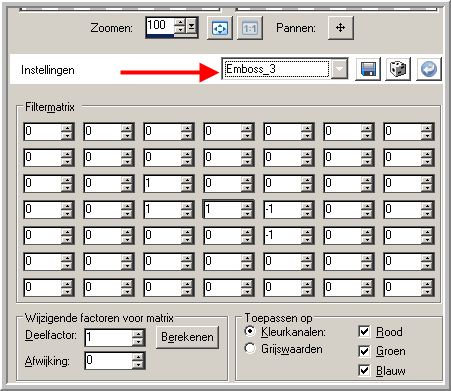Screen dimensions: 451x391
Task: Click the Pannen navigate crosshair icon
Action: 341,28
